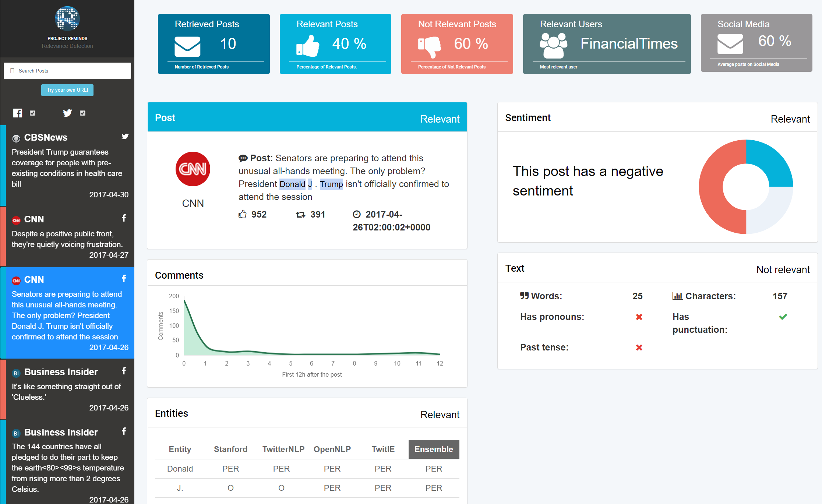822x504 pixels.
Task: Click the red X for Has pronouns
Action: 639,317
